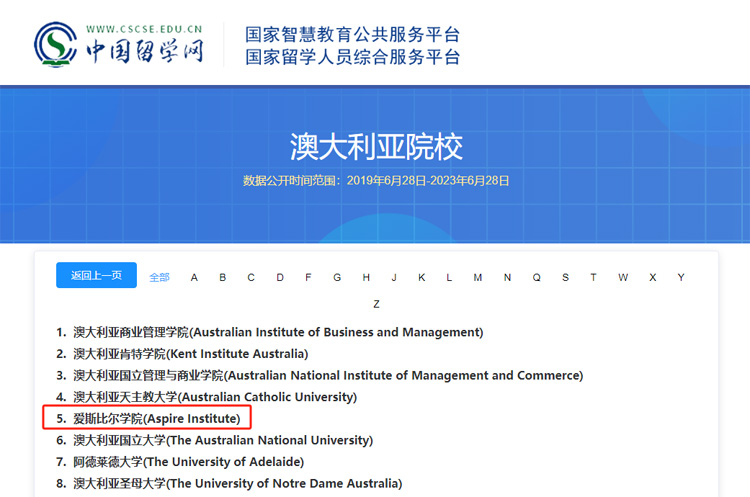Filter schools by letter Z
Image resolution: width=750 pixels, height=497 pixels.
376,304
